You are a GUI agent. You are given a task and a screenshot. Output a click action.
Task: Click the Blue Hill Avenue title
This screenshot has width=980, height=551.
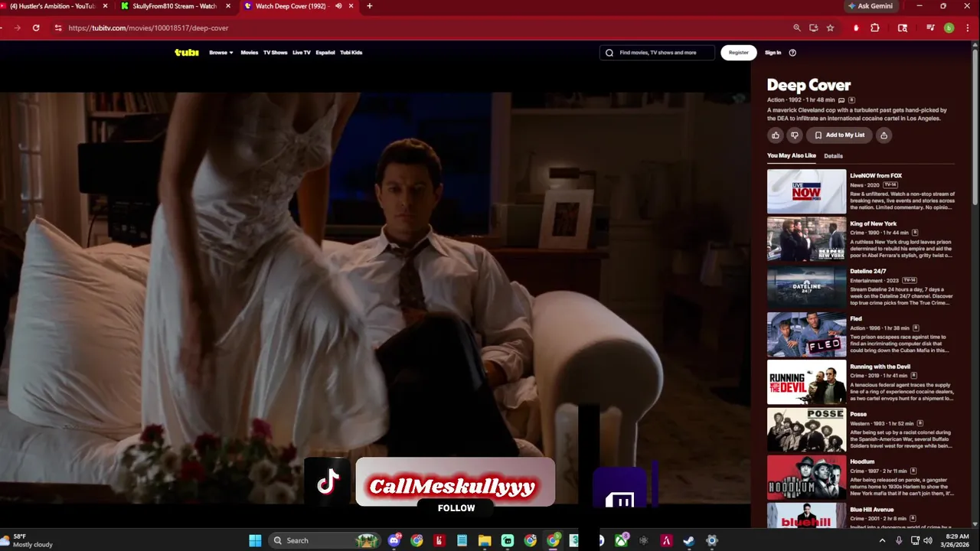871,510
